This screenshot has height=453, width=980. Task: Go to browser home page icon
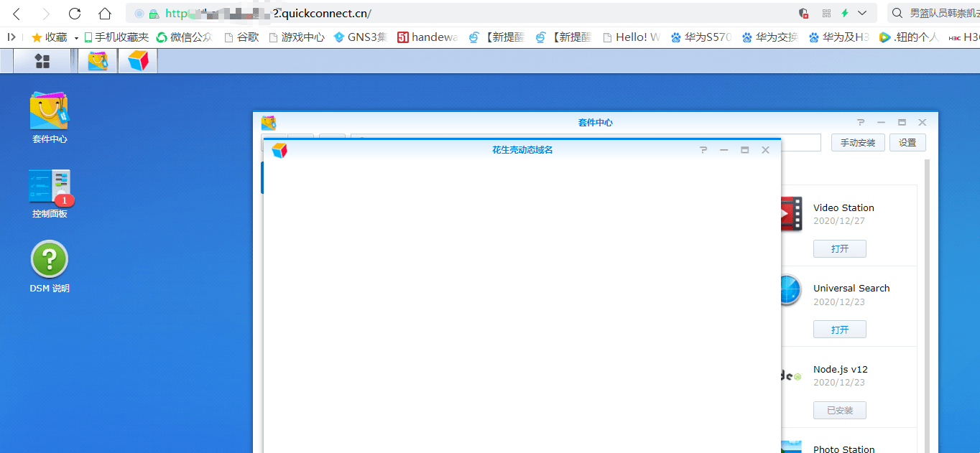[x=105, y=14]
